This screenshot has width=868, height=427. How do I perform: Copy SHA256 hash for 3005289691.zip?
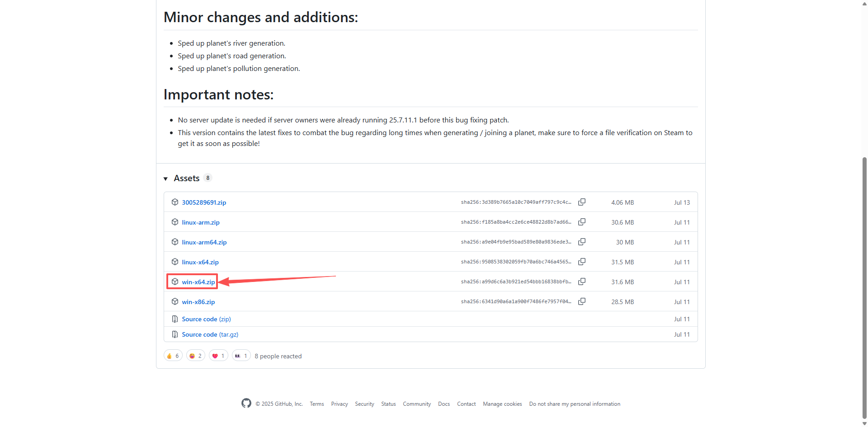point(582,202)
